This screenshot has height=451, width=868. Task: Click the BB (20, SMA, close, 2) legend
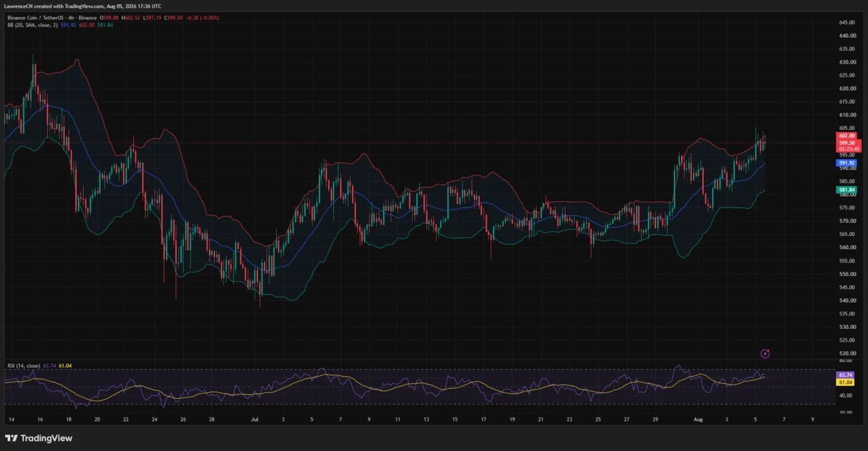pyautogui.click(x=33, y=25)
